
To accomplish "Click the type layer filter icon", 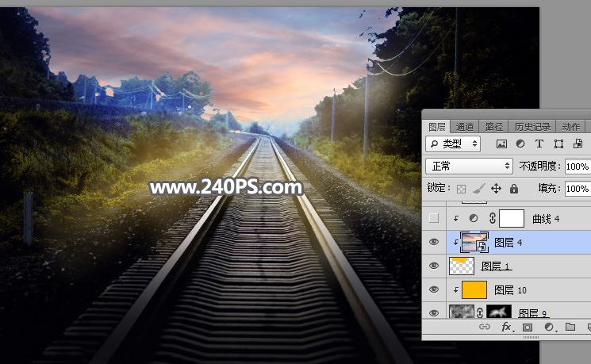I will coord(539,144).
